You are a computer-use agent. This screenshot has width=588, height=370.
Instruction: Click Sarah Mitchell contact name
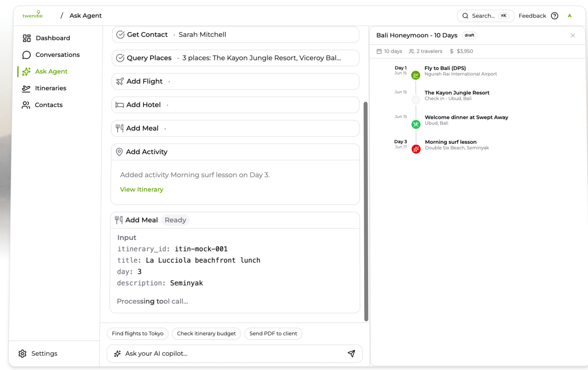point(202,35)
